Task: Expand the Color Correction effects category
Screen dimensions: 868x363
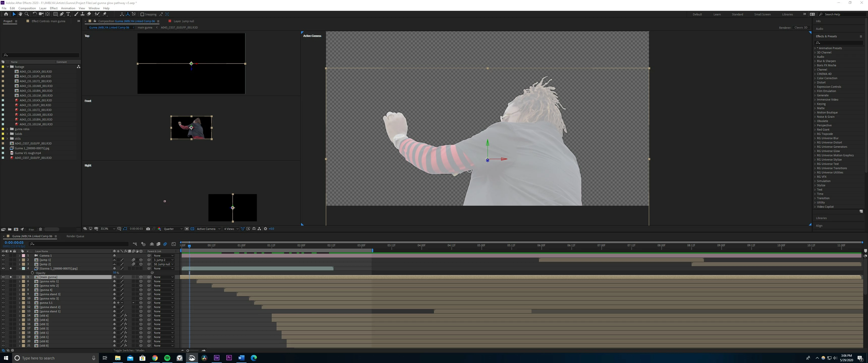Action: point(815,78)
